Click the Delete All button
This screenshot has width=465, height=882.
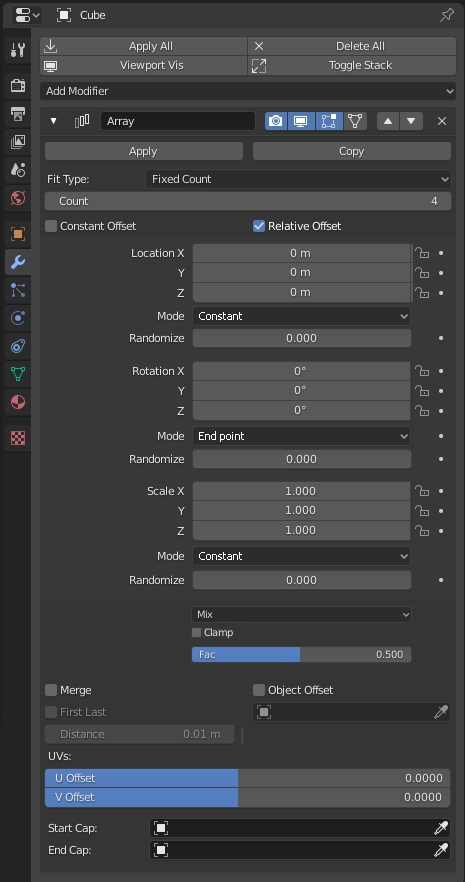352,46
